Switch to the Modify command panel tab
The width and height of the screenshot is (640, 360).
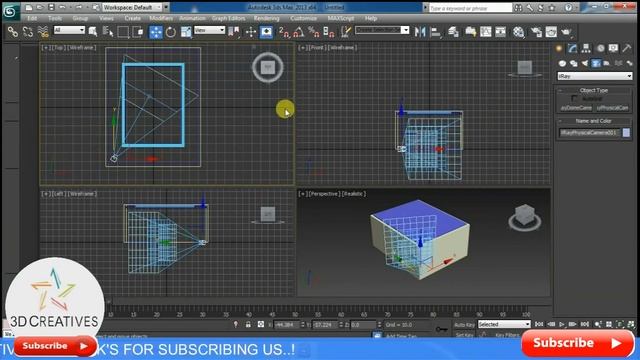pyautogui.click(x=573, y=49)
